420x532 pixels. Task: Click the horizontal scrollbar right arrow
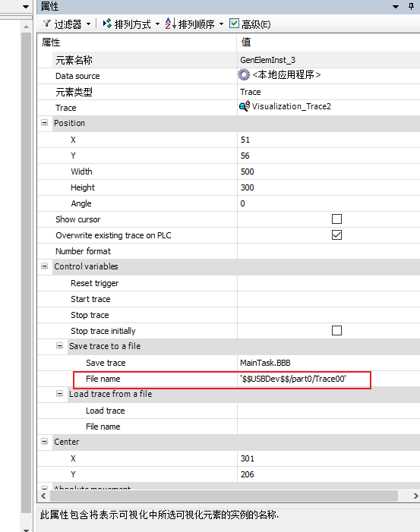point(415,496)
